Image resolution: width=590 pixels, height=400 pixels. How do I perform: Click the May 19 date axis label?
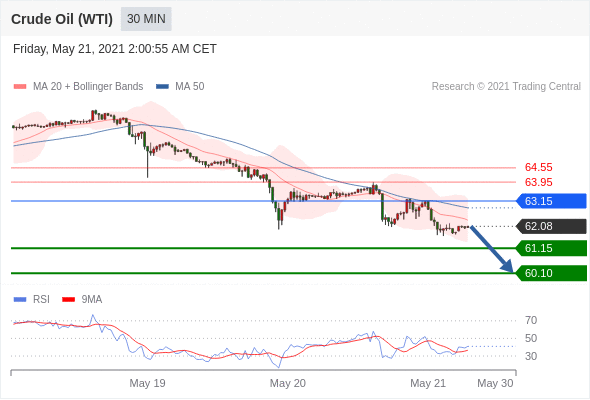coord(147,383)
